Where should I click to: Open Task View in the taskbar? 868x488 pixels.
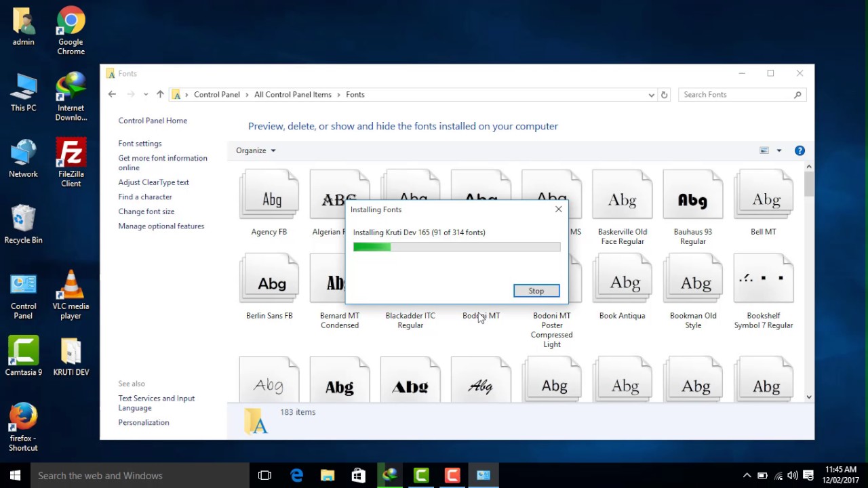(x=264, y=476)
